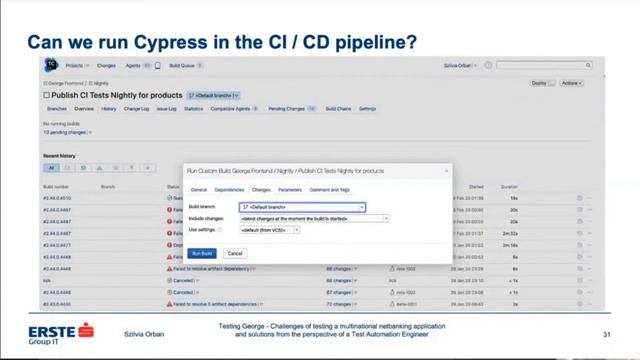Open the Pending Changes tab
This screenshot has height=360, width=640.
291,109
